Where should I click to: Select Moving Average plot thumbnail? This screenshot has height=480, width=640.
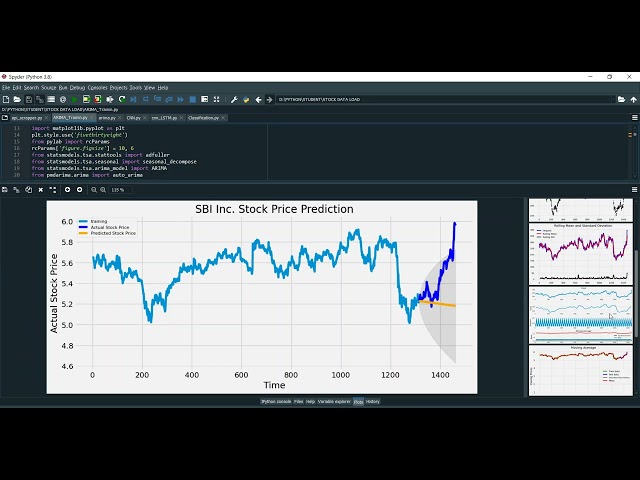click(581, 371)
